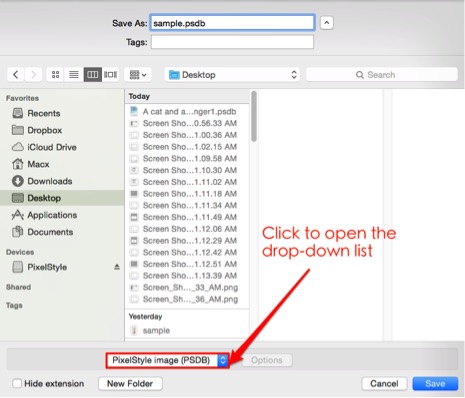Open Documents in the sidebar
Viewport: 465px width, 398px height.
click(x=62, y=232)
